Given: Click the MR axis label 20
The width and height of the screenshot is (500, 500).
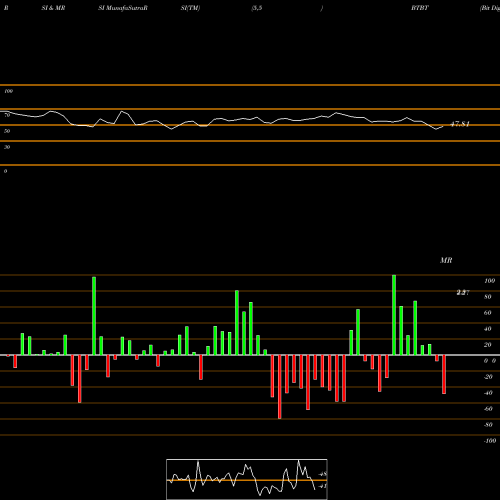Looking at the screenshot, I should tap(488, 345).
